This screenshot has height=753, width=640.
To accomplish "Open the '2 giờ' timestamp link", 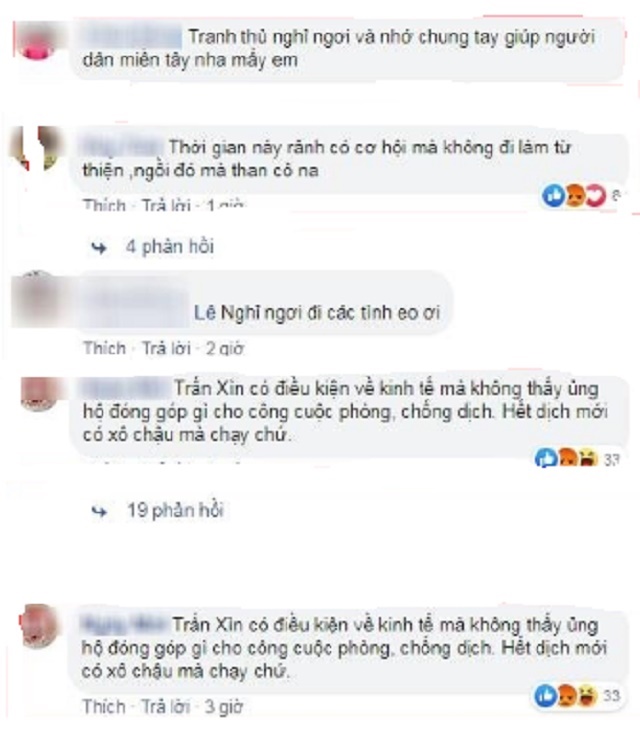I will pos(225,348).
